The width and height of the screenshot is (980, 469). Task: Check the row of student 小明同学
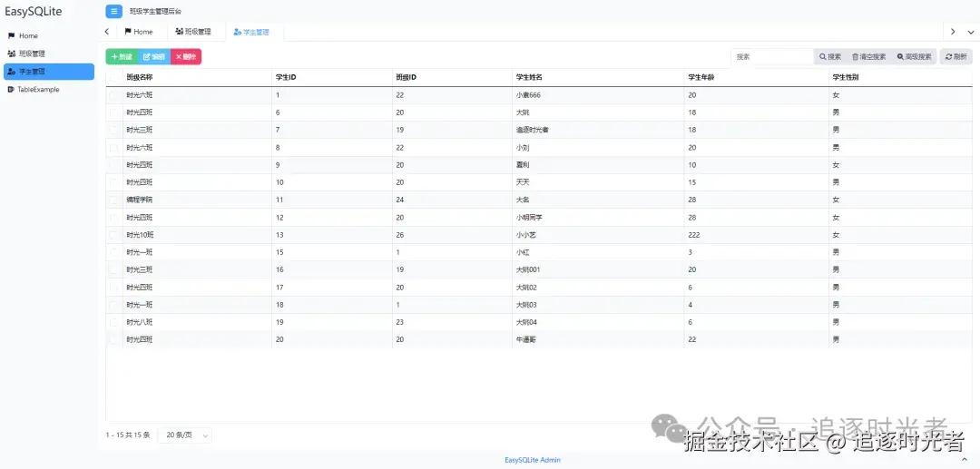113,218
